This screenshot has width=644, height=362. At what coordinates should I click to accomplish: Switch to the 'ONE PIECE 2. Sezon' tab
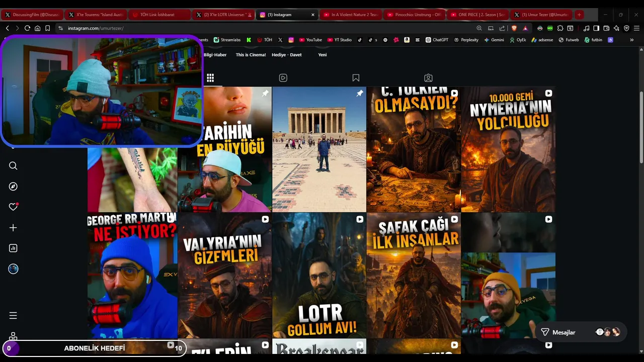(x=477, y=15)
